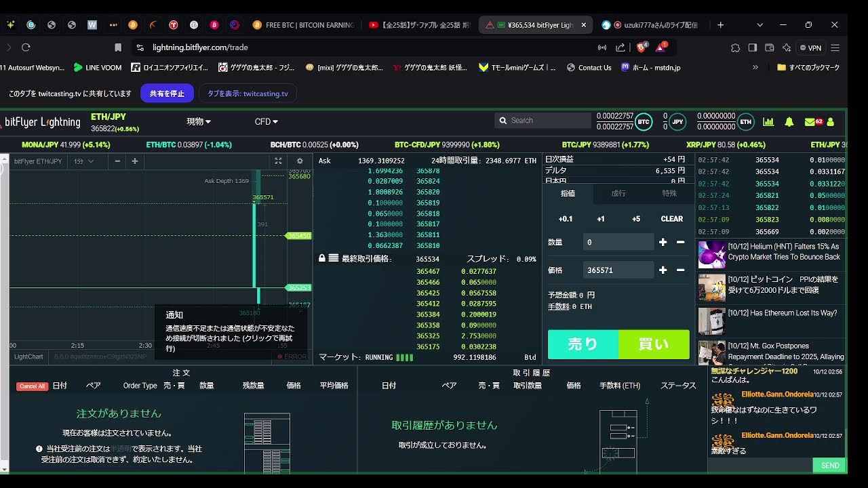The height and width of the screenshot is (488, 868).
Task: Expand the chart to fullscreen
Action: tap(278, 161)
